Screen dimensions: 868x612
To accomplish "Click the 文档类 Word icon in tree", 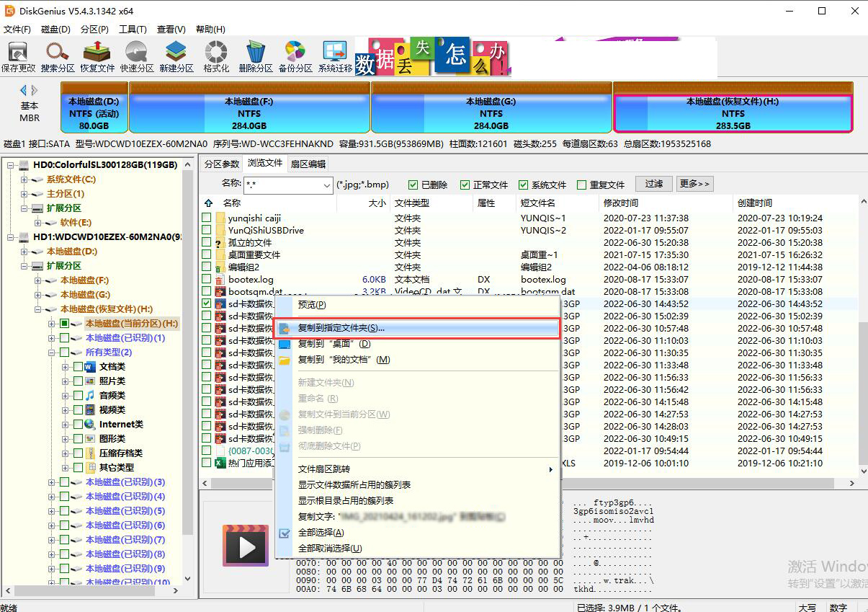I will (x=90, y=367).
